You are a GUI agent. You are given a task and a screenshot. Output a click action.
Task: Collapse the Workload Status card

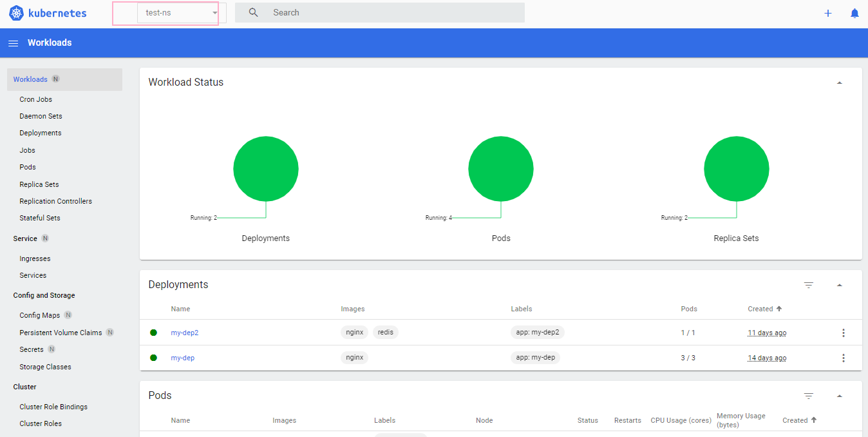point(839,83)
